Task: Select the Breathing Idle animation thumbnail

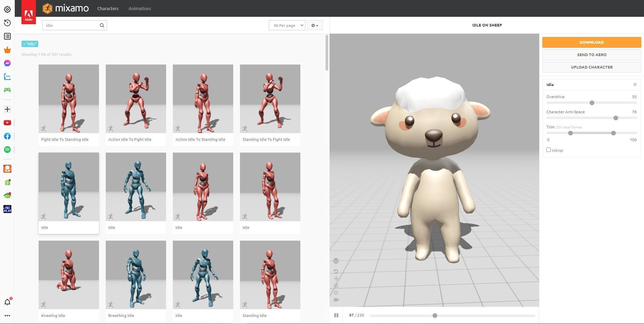Action: 136,275
